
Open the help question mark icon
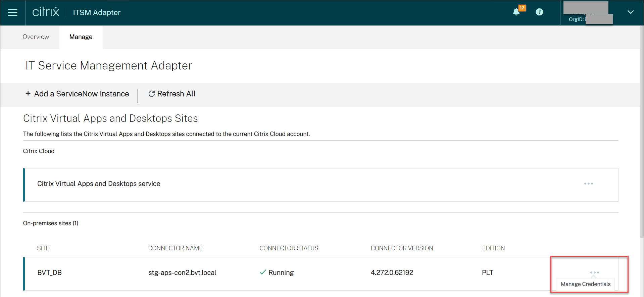point(539,12)
